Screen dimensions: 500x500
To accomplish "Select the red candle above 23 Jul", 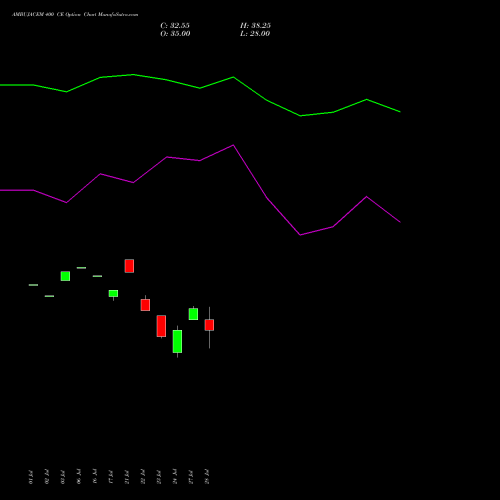I will (161, 326).
